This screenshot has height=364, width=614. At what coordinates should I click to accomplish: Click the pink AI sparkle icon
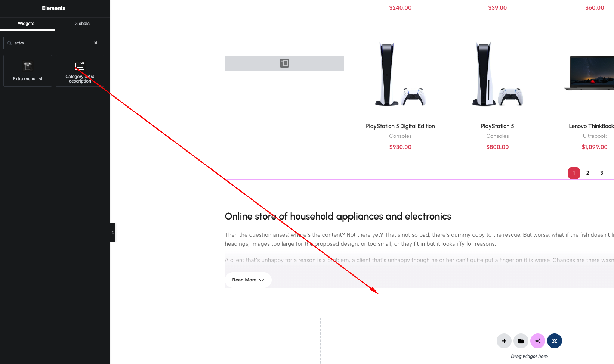tap(538, 341)
